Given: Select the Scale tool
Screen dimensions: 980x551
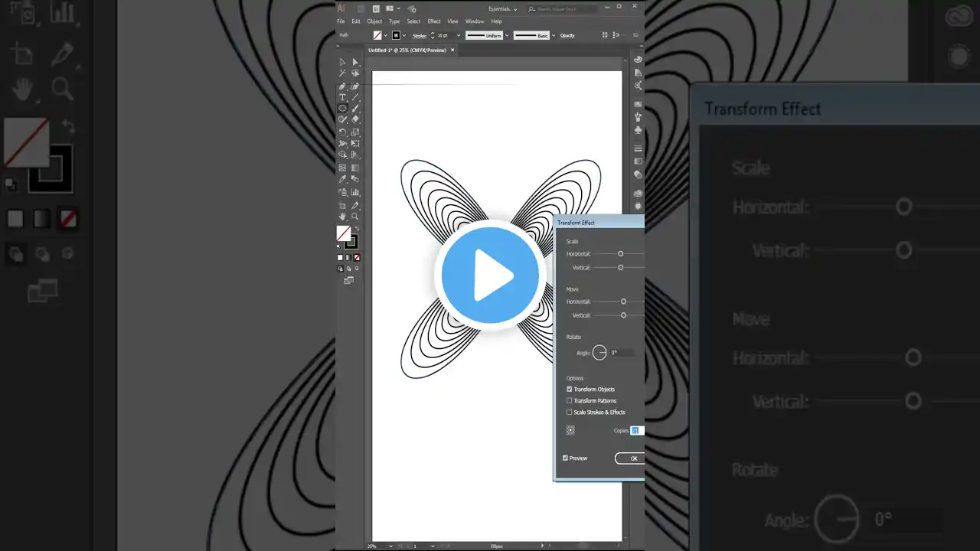Looking at the screenshot, I should point(355,132).
